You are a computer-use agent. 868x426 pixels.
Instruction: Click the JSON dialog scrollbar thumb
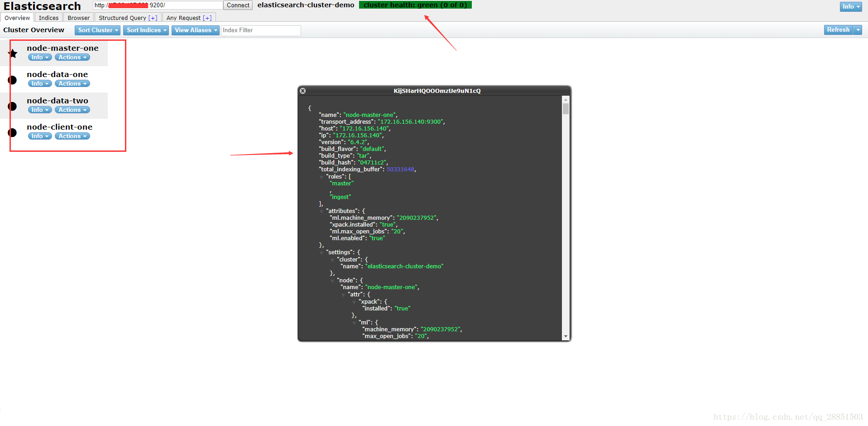[x=566, y=109]
